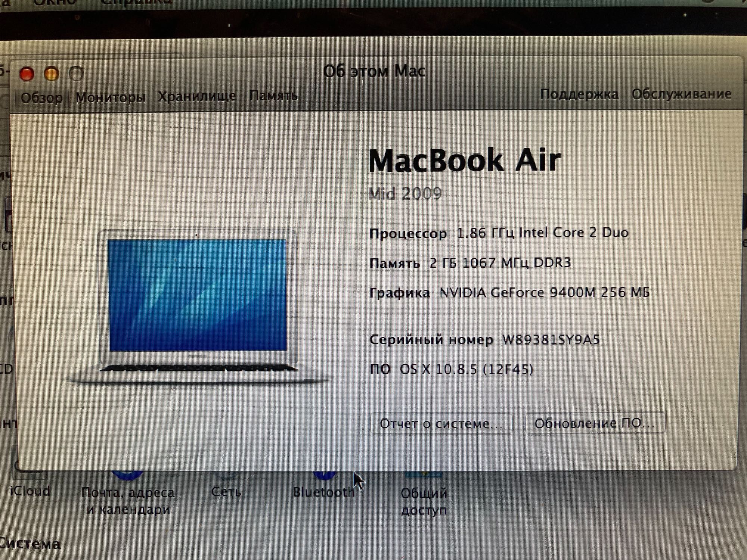Close the Об этом Mac window
Image resolution: width=747 pixels, height=560 pixels.
click(27, 74)
